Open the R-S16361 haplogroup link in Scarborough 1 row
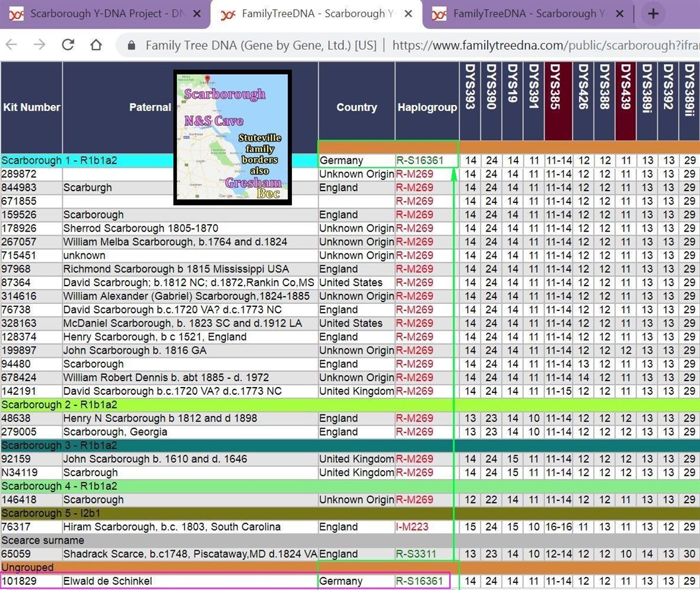This screenshot has width=700, height=590. point(420,160)
